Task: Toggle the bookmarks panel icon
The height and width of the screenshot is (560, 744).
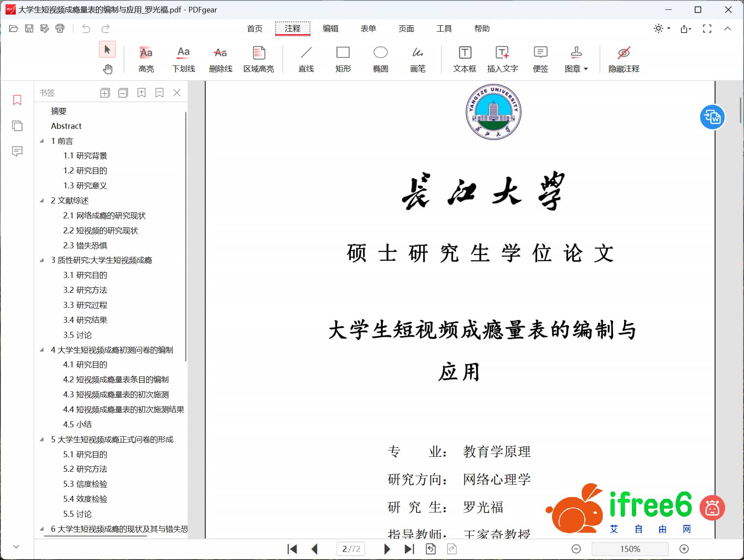Action: pos(17,100)
